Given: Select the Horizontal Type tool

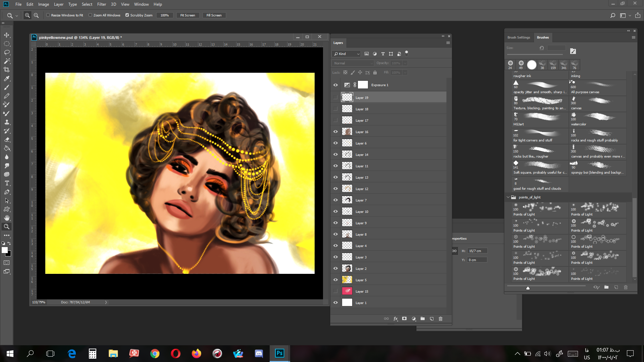Looking at the screenshot, I should click(7, 183).
